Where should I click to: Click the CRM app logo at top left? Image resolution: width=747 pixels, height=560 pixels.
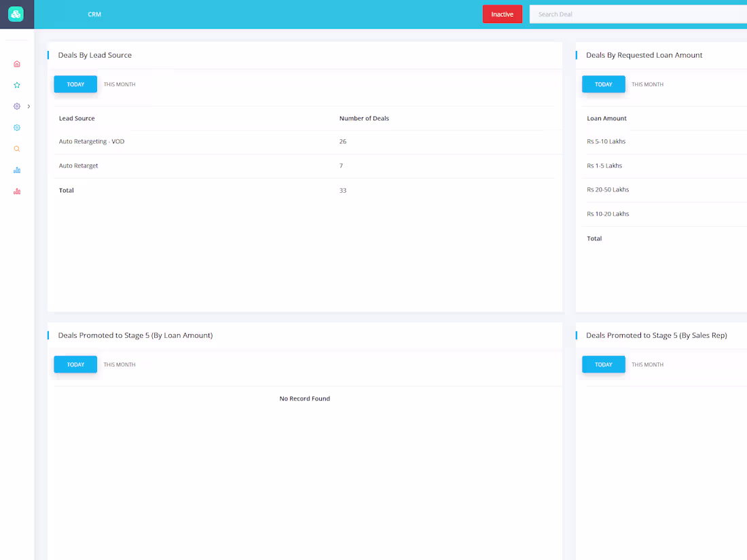pyautogui.click(x=16, y=14)
